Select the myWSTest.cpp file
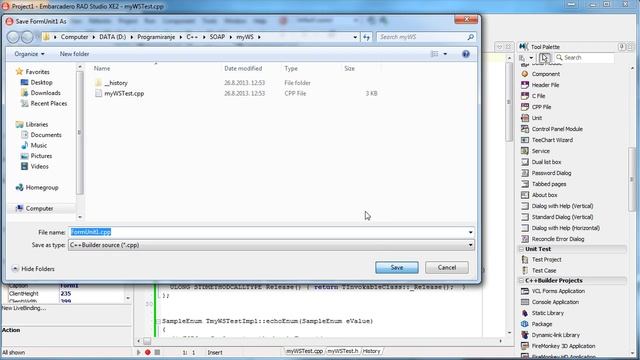Viewport: 640px width, 360px height. click(120, 93)
